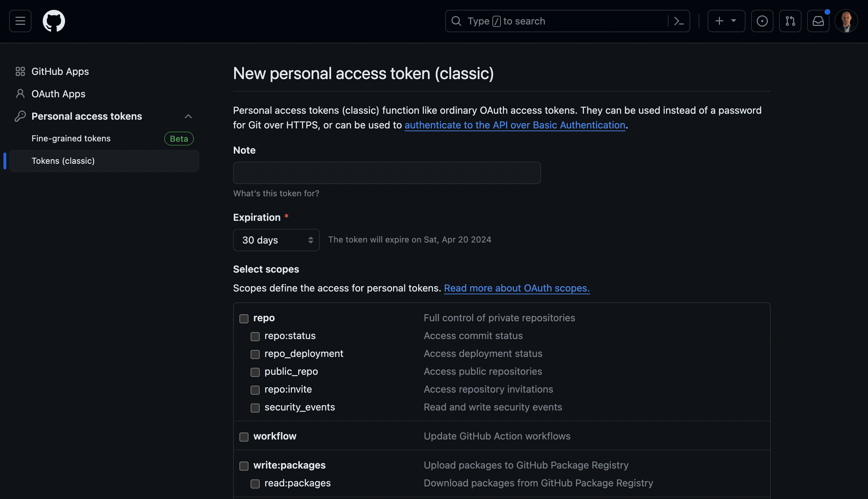Open the Basic Authentication API link
Viewport: 868px width, 499px height.
pos(515,125)
